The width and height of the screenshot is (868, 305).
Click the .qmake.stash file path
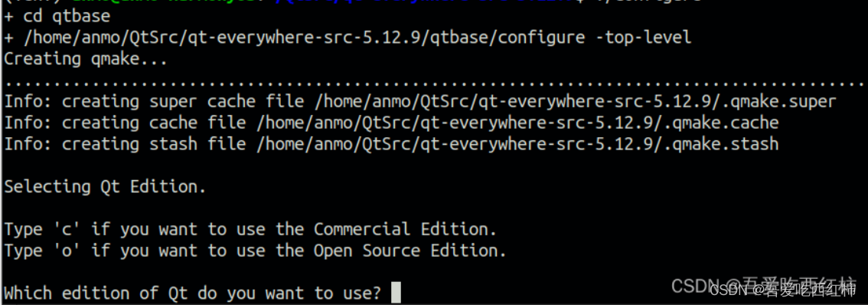tap(517, 144)
